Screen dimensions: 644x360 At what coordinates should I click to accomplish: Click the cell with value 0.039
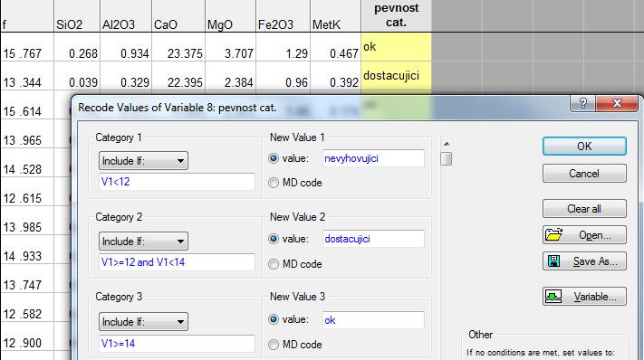point(77,76)
